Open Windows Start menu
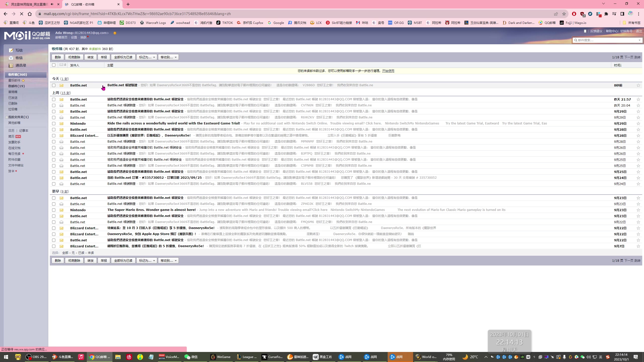This screenshot has height=362, width=644. (6, 357)
